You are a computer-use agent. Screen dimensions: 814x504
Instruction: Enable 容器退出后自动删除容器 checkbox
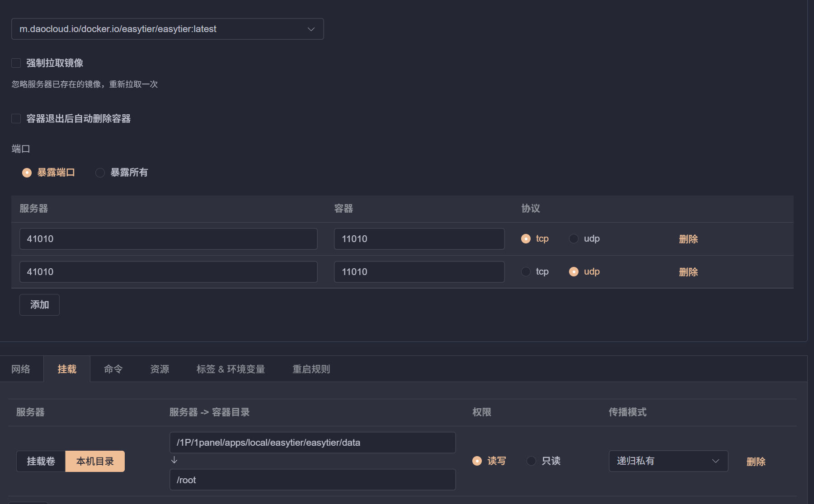pyautogui.click(x=16, y=119)
